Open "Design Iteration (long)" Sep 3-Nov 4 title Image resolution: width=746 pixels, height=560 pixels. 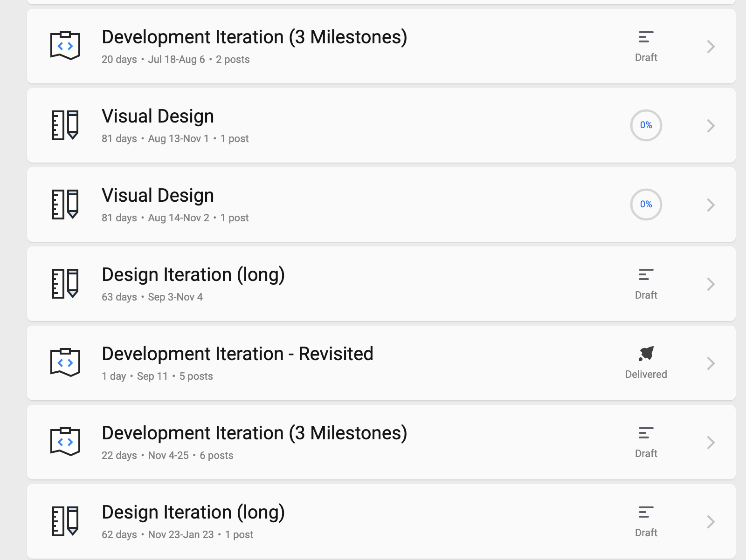tap(193, 275)
